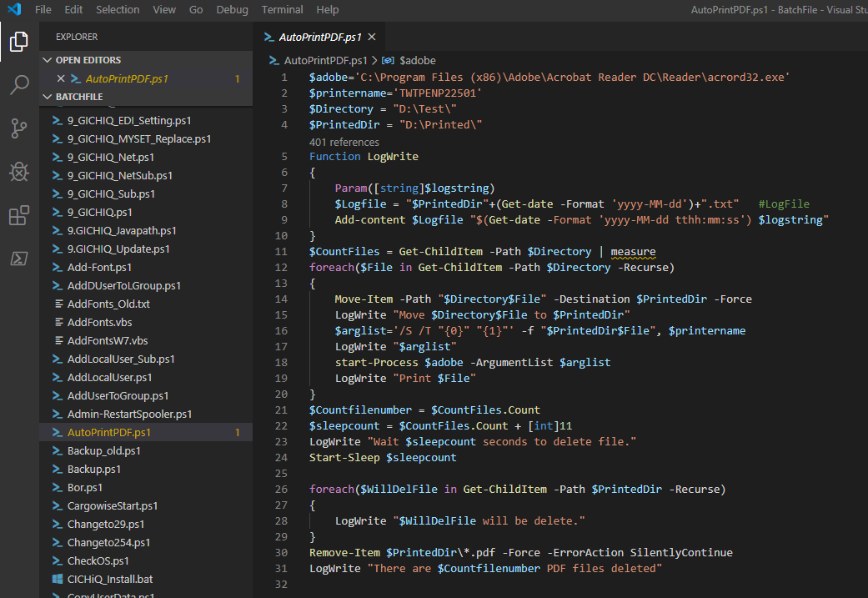Viewport: 868px width, 598px height.
Task: Open 9_GICHIQ_EDI_Setting.ps1 file
Action: tap(146, 121)
